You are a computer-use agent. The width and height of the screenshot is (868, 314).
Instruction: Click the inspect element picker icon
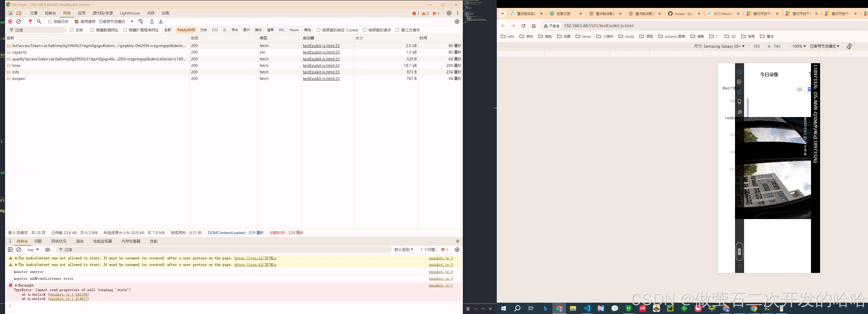[10, 13]
